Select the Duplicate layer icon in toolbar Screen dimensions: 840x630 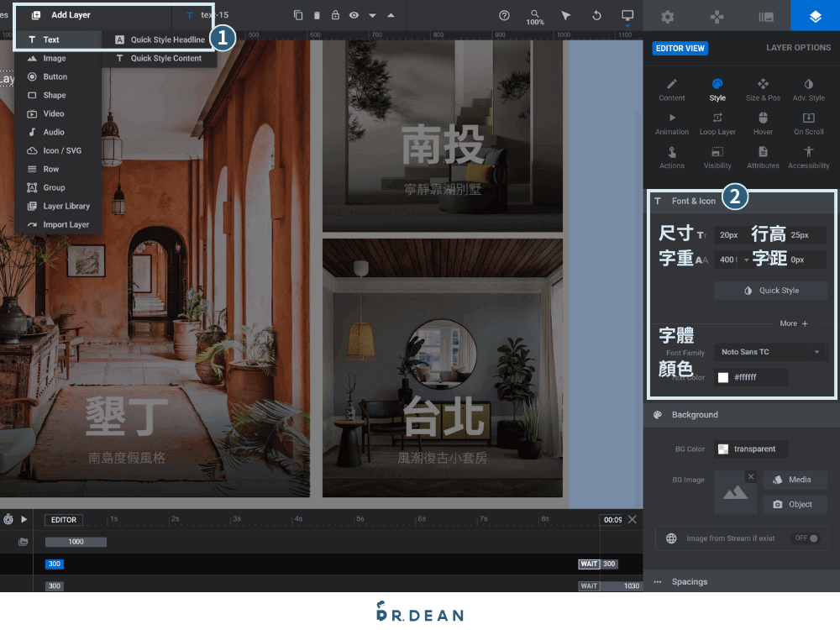point(298,15)
